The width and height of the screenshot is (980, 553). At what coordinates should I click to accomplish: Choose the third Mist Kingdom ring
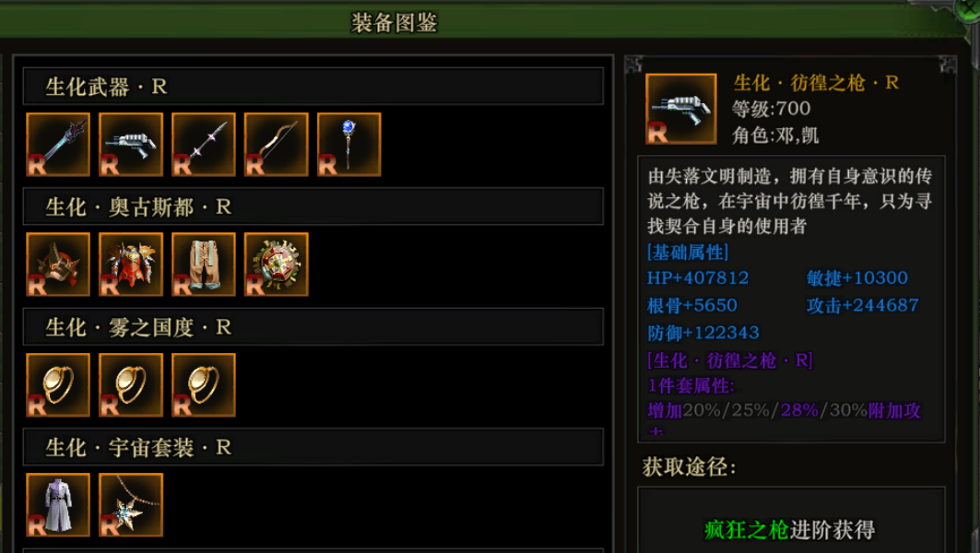[x=204, y=385]
